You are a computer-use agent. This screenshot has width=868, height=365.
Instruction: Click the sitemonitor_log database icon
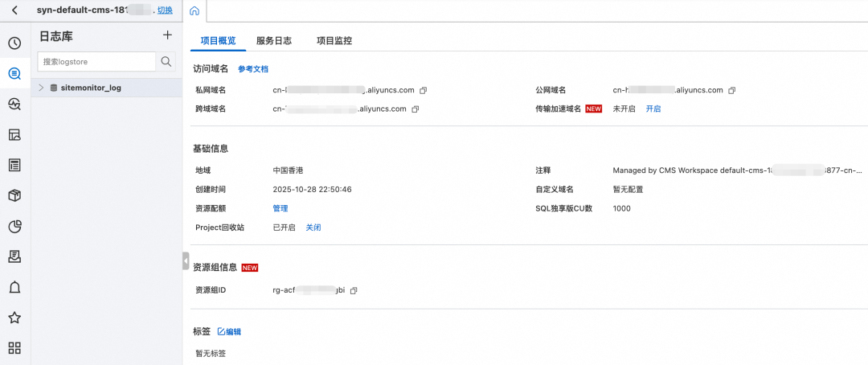[54, 88]
